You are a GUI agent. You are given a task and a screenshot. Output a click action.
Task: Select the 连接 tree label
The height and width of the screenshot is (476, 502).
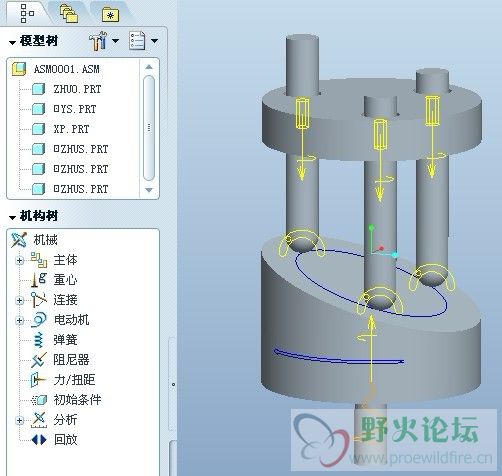coord(65,300)
